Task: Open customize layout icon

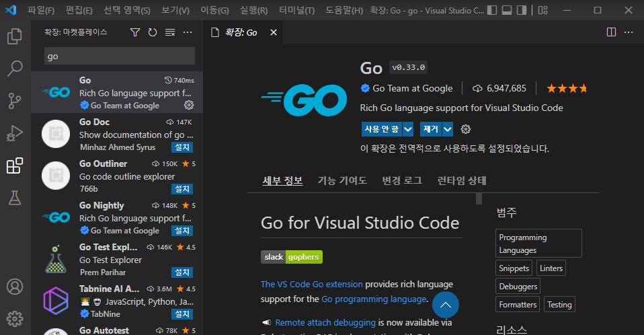Action: point(543,10)
